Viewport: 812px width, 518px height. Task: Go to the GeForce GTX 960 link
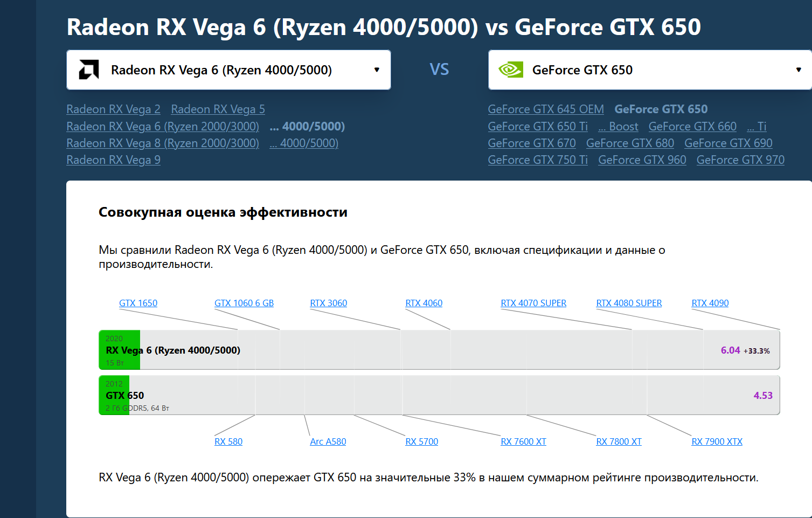[642, 160]
